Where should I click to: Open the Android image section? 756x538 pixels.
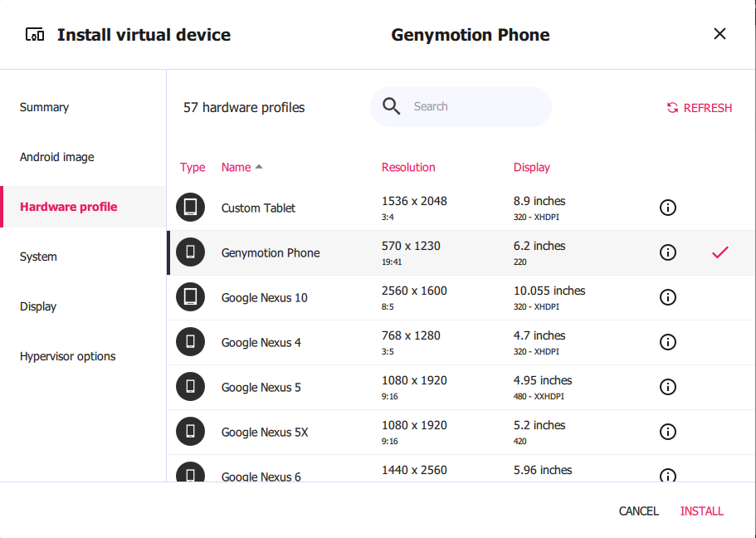pos(57,157)
